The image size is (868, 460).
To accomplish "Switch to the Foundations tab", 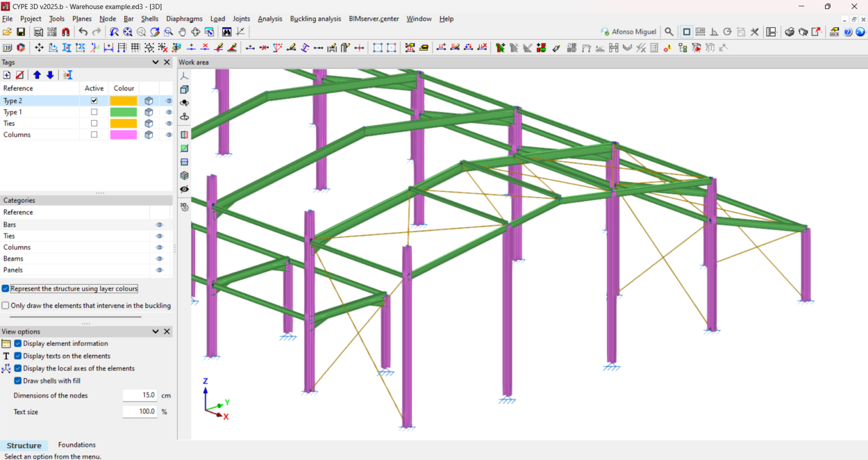I will [76, 445].
